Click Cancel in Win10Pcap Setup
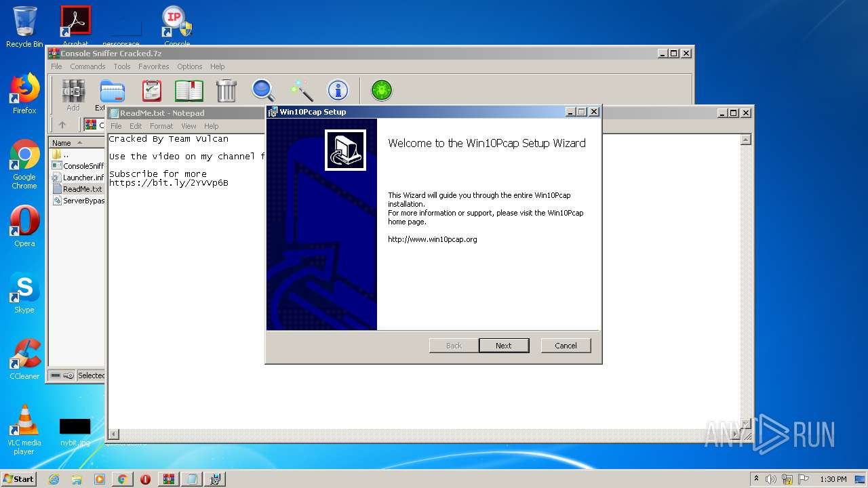 (566, 346)
